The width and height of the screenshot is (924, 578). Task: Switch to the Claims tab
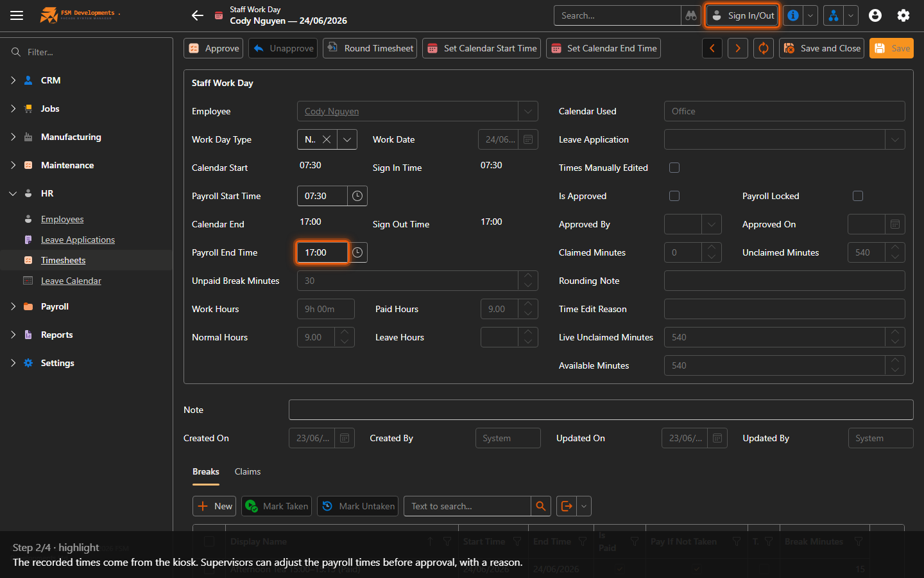(x=248, y=471)
